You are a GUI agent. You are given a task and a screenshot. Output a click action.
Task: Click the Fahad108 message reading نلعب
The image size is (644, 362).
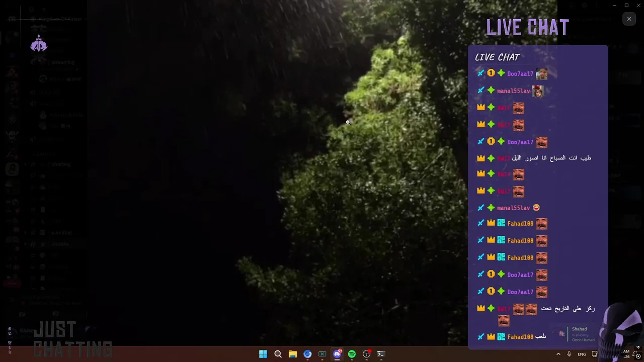[513, 337]
